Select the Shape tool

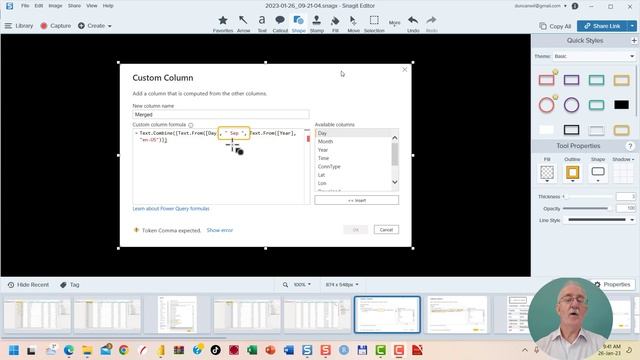click(298, 24)
